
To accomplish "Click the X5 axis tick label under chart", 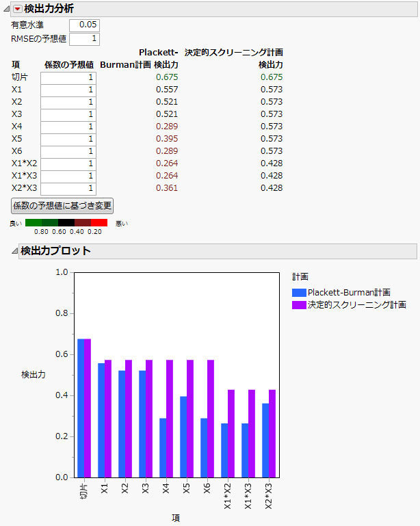I will click(187, 489).
